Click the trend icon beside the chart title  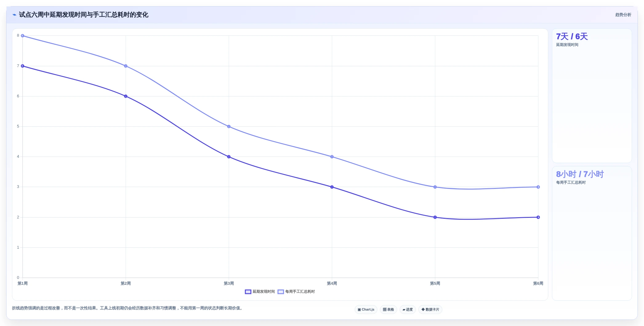coord(14,15)
